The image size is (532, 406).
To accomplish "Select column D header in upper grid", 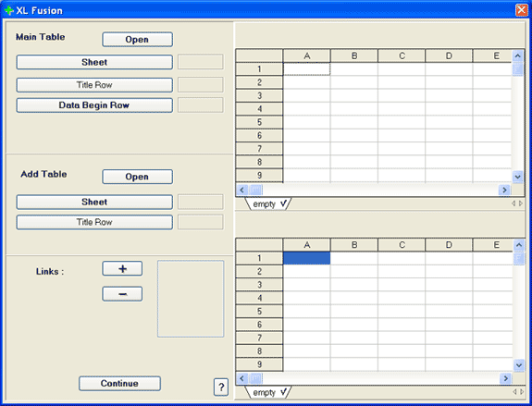I will [x=449, y=56].
